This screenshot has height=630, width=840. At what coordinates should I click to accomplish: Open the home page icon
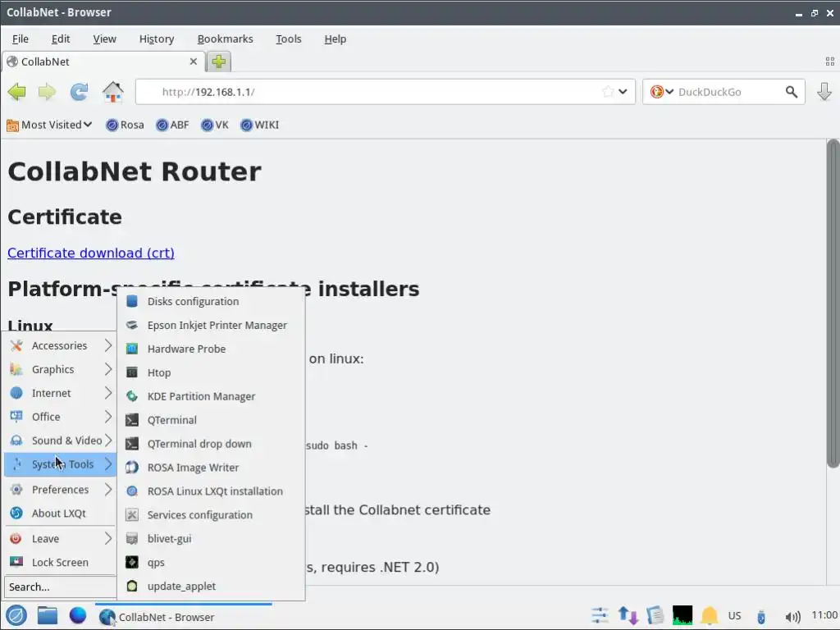pos(112,92)
